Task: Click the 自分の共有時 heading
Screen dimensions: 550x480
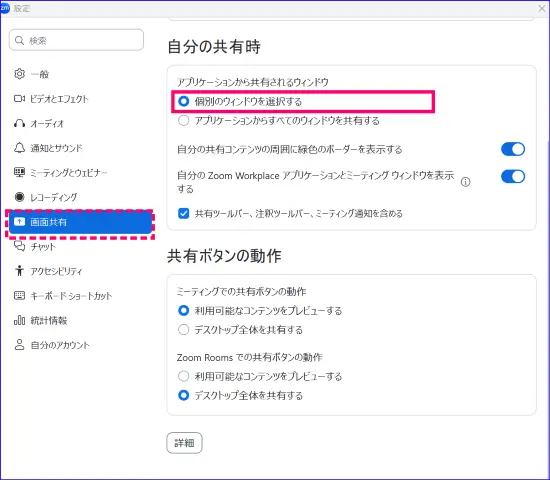Action: [214, 47]
